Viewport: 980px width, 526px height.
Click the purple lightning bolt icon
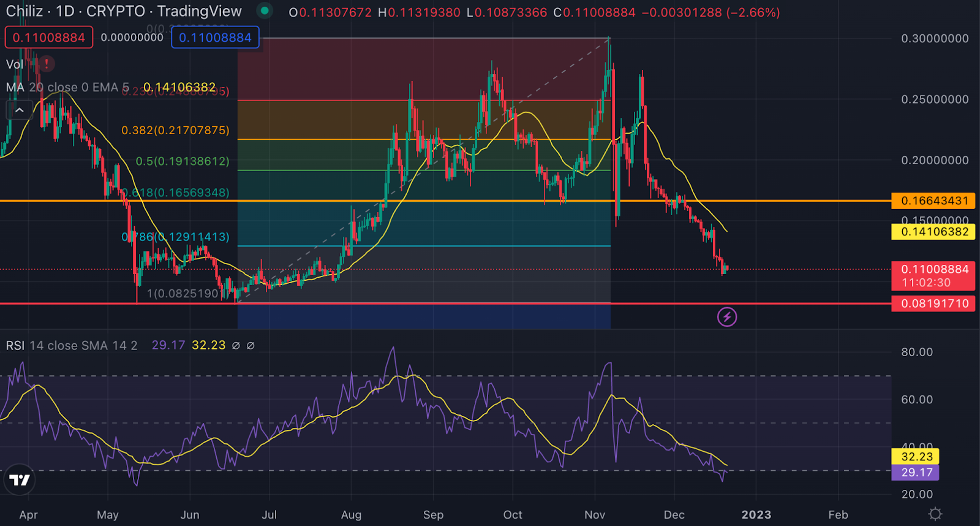pyautogui.click(x=727, y=317)
